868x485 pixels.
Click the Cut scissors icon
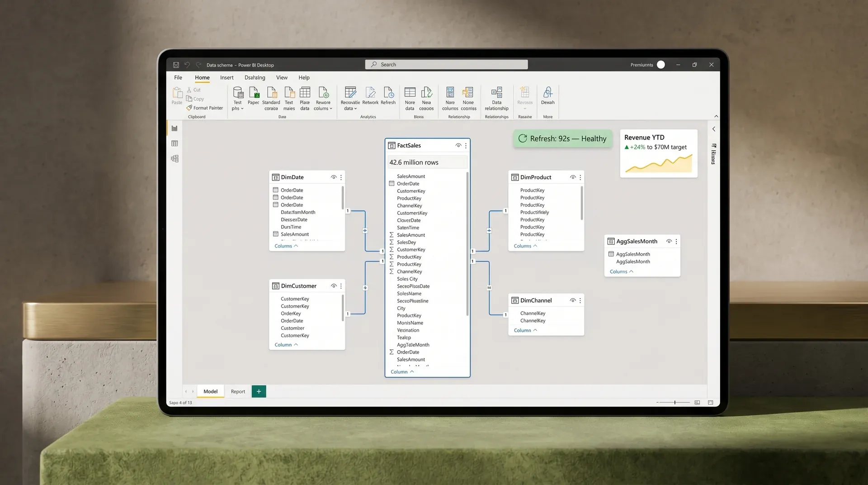click(189, 90)
